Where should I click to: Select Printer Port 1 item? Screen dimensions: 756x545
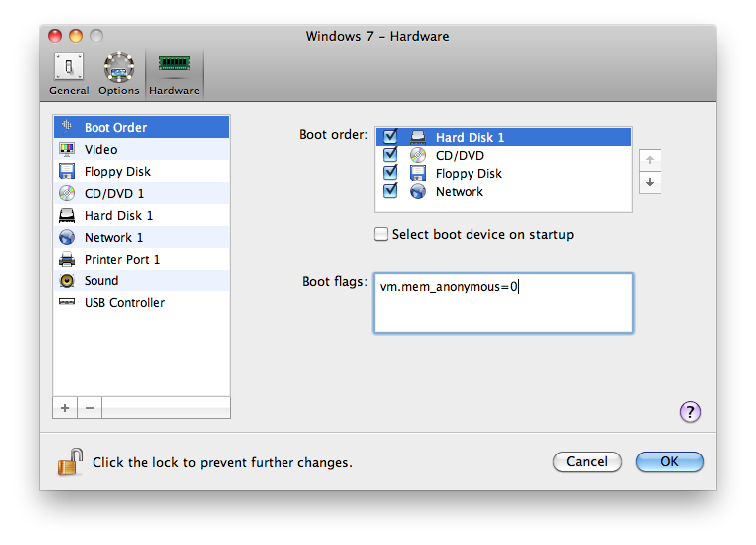pyautogui.click(x=141, y=260)
